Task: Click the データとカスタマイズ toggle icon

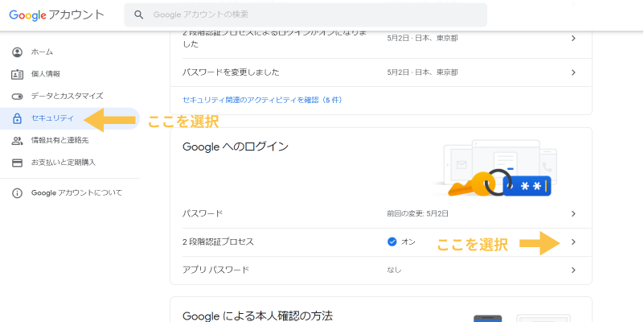Action: click(x=17, y=97)
